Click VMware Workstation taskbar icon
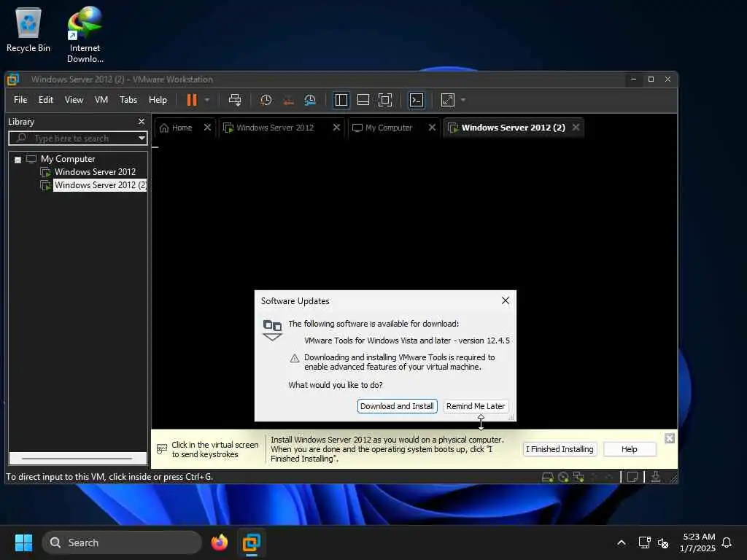747x560 pixels. click(252, 542)
